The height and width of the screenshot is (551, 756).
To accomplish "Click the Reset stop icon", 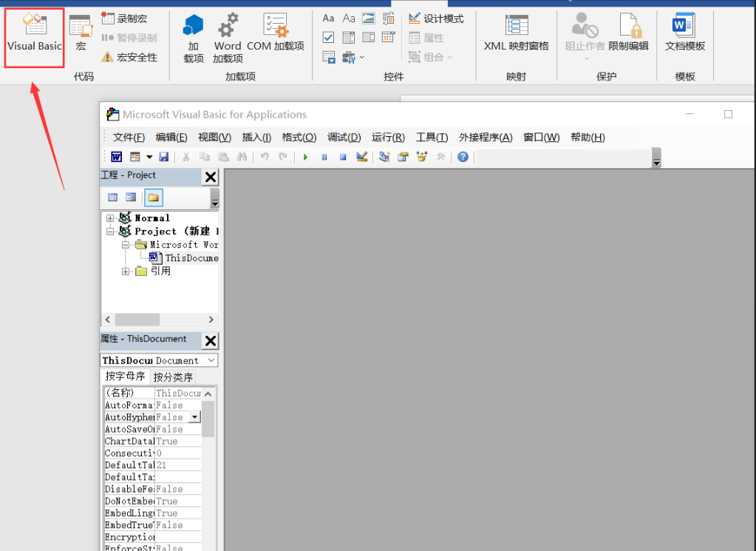I will click(x=343, y=157).
